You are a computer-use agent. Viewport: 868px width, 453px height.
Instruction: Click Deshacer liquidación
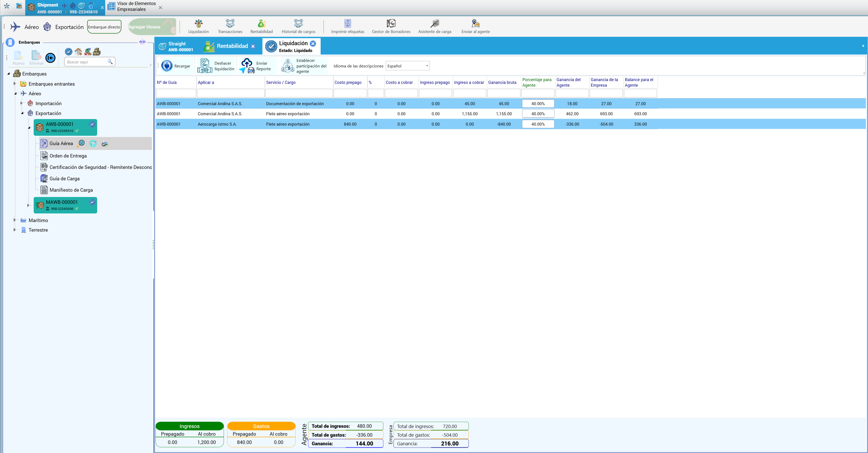(216, 66)
